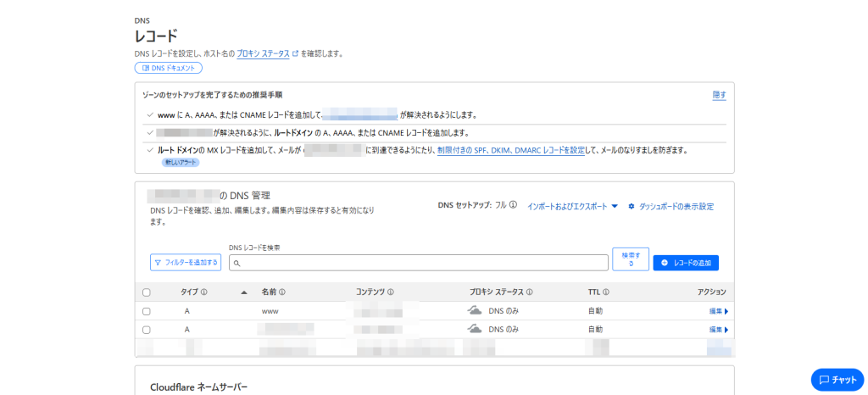Hide the recommended steps panel with 隠す
The width and height of the screenshot is (868, 395).
tap(719, 96)
